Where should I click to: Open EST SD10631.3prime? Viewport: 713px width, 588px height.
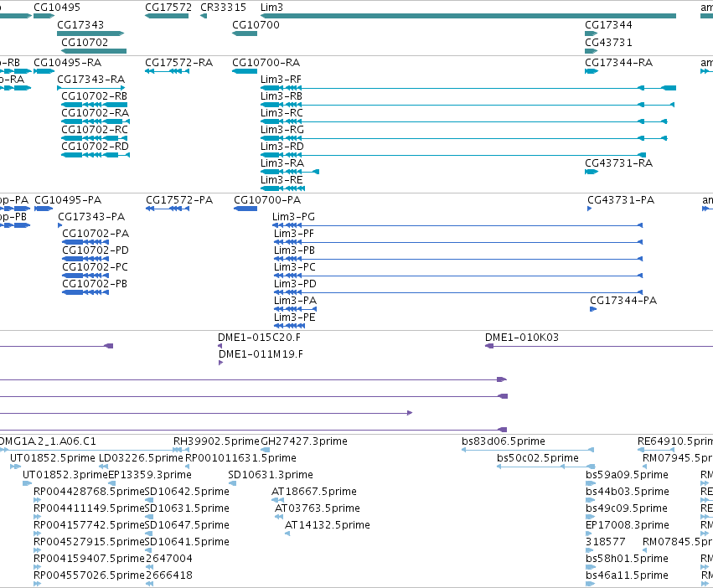271,475
